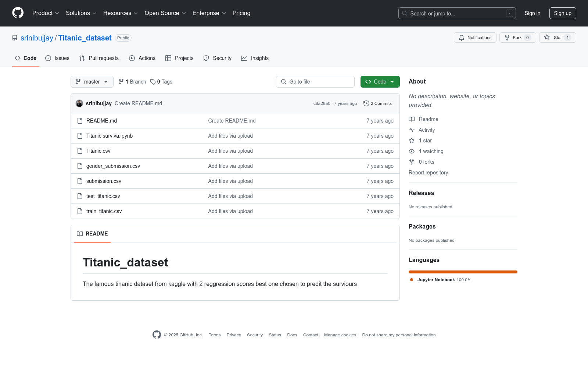Click the file icon next to Titanic surviva.ipynb
The image size is (588, 368).
point(80,136)
